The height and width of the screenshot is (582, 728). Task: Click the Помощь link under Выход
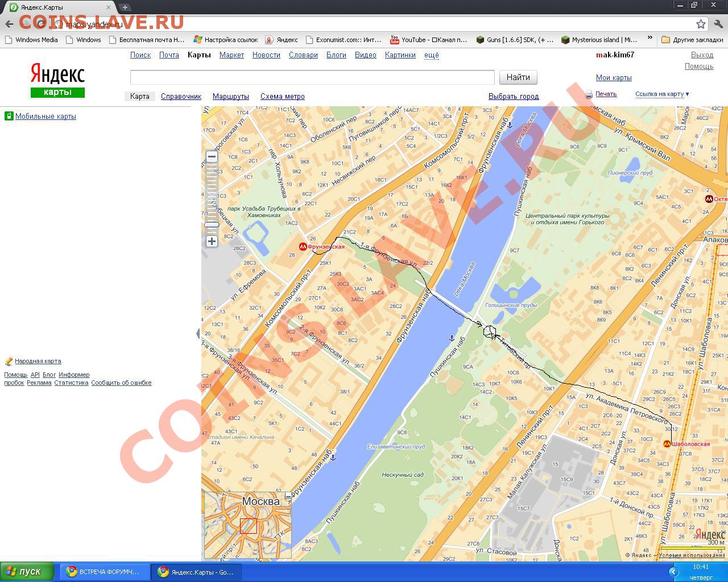tap(699, 66)
